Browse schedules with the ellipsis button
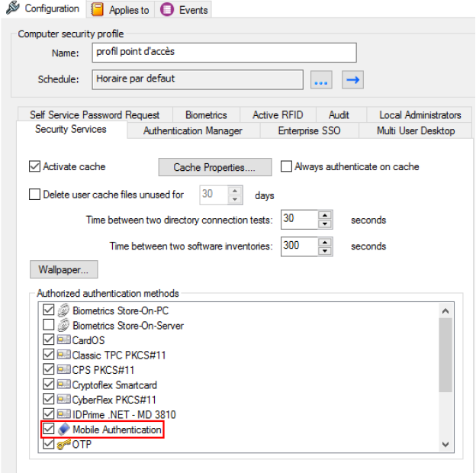 click(321, 80)
